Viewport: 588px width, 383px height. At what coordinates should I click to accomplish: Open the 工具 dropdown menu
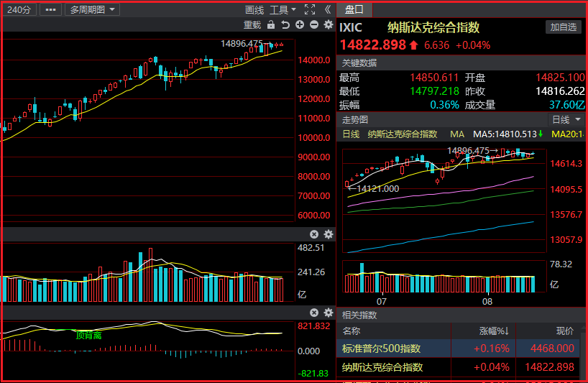(x=283, y=10)
